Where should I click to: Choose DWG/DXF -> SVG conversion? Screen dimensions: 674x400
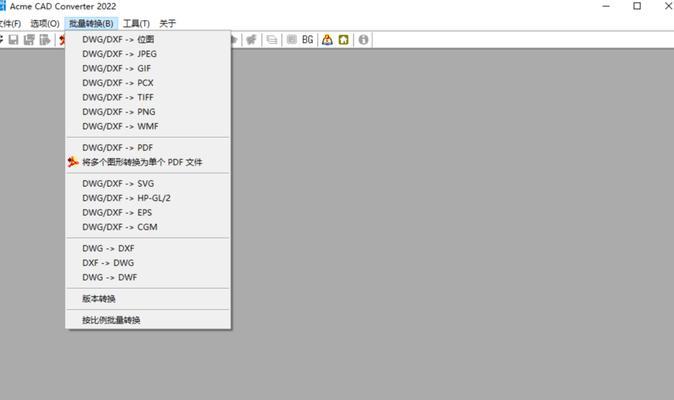click(148, 183)
